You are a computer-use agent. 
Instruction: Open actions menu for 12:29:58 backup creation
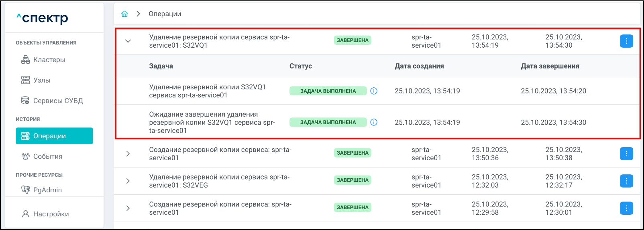(x=626, y=208)
